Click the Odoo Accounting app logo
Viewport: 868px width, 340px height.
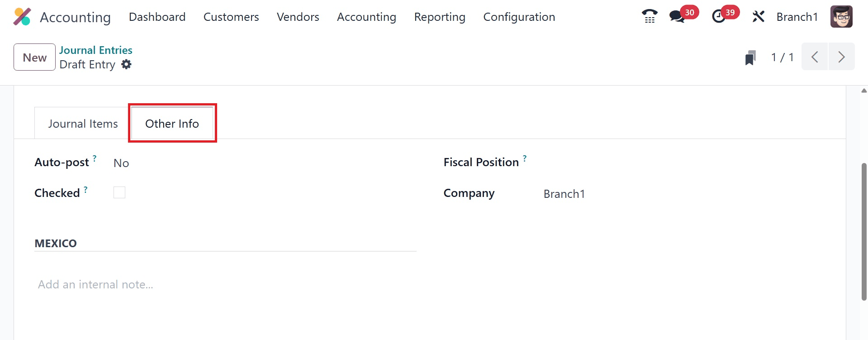22,17
